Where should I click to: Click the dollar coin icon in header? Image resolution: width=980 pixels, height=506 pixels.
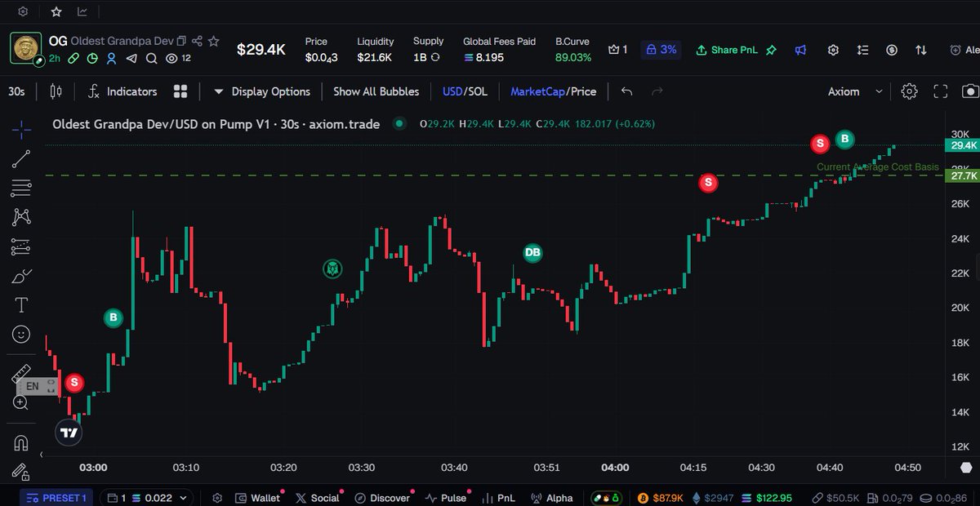892,50
